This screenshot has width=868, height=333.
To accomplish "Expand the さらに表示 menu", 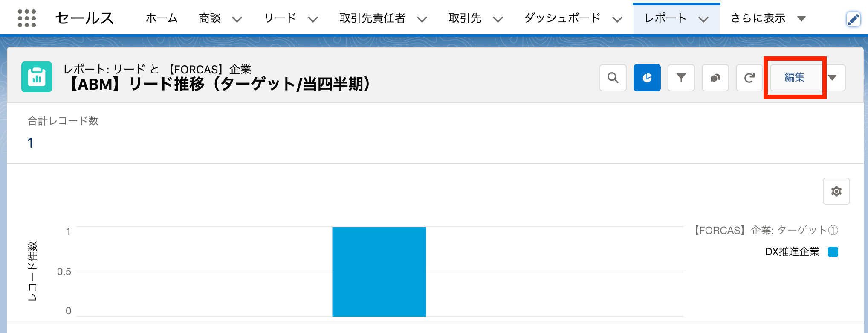I will coord(766,18).
